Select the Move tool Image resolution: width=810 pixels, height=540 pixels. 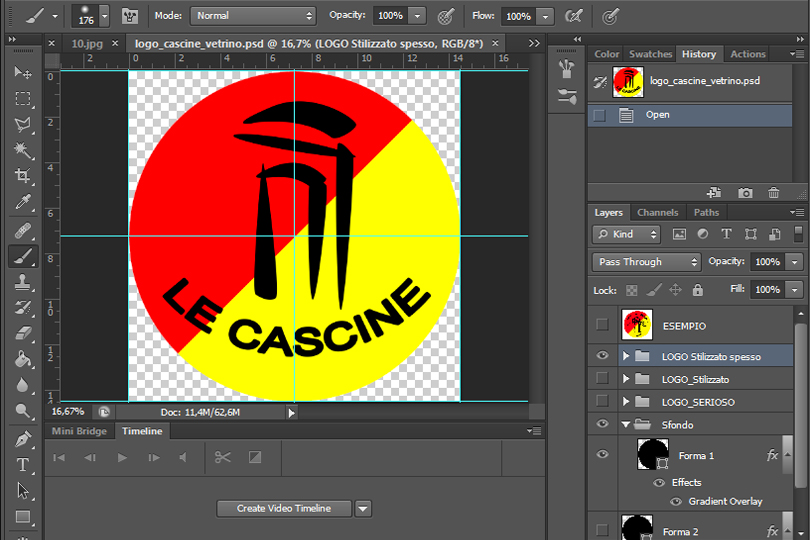click(22, 72)
